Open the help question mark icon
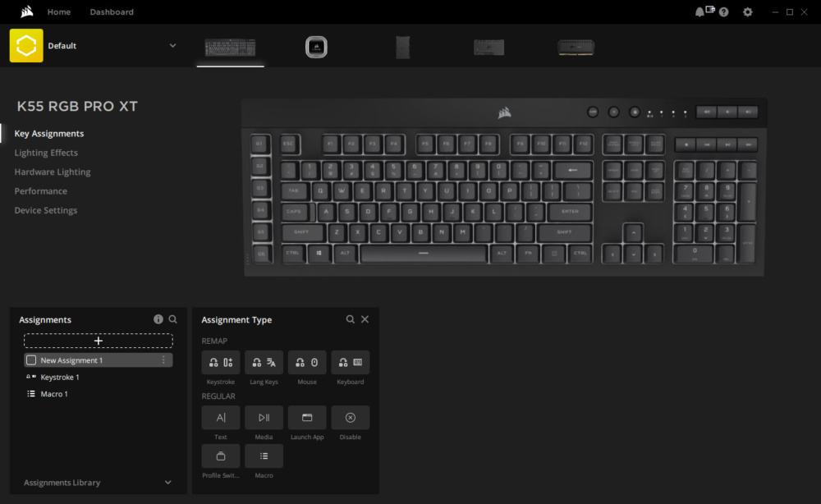 pyautogui.click(x=723, y=12)
